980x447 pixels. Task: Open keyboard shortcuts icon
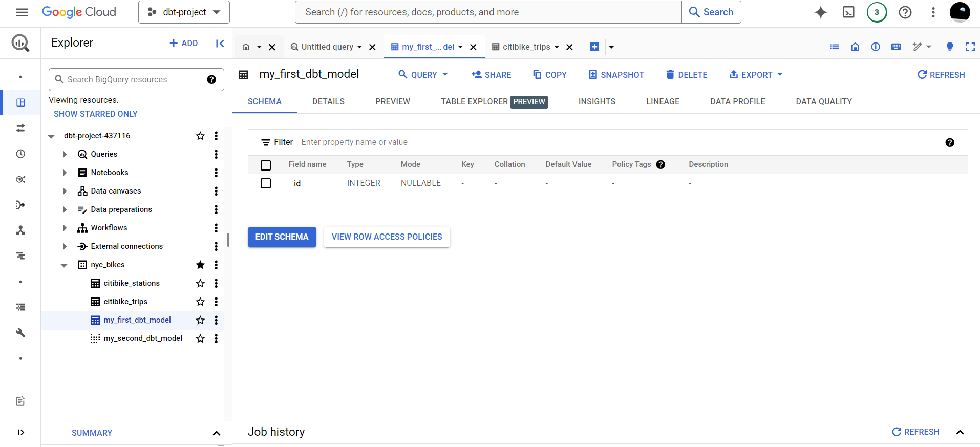(896, 47)
